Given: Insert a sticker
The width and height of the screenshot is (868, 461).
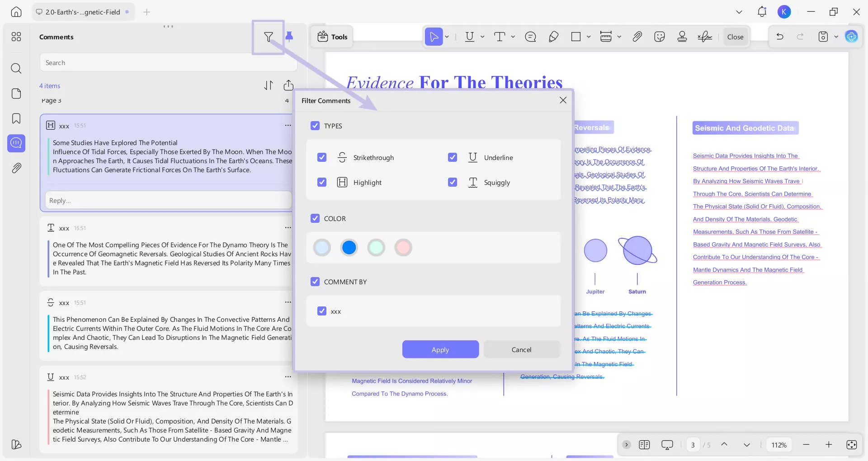Looking at the screenshot, I should pos(660,37).
